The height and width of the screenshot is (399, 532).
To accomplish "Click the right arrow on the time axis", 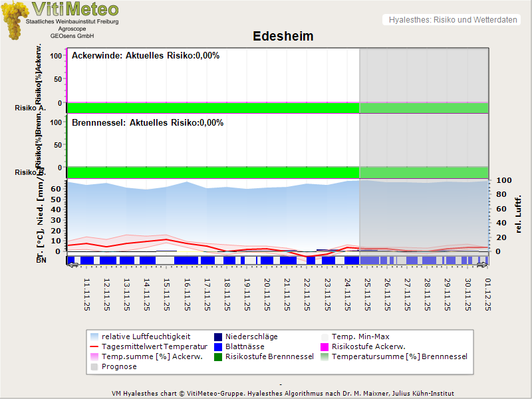I will click(483, 265).
